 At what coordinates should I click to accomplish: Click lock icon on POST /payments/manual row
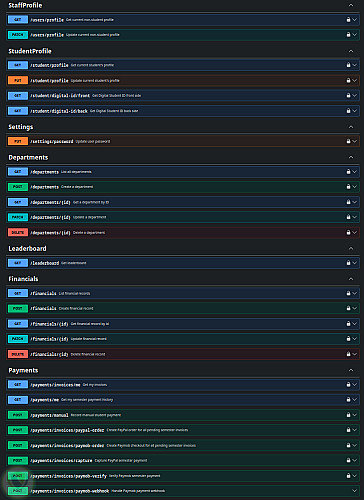[x=348, y=415]
